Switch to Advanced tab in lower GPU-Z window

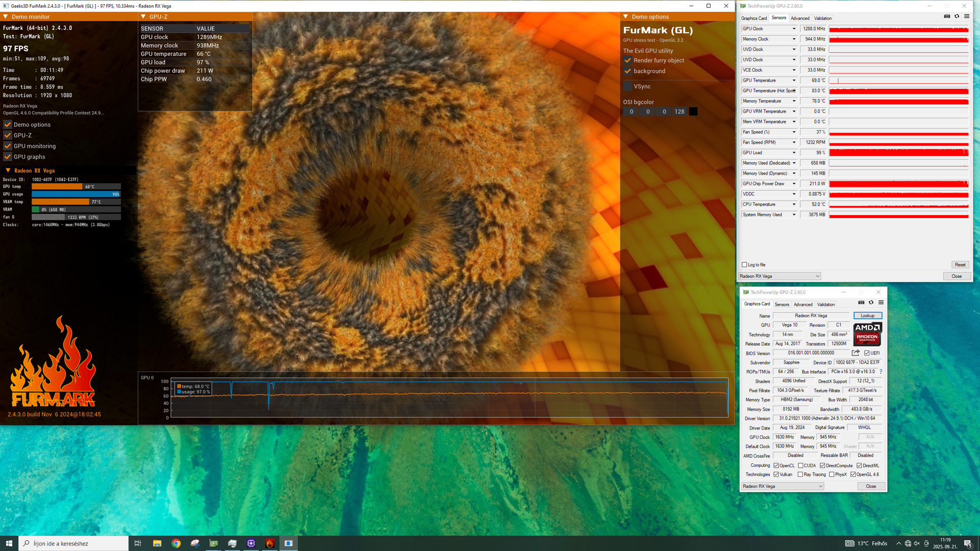pos(803,304)
